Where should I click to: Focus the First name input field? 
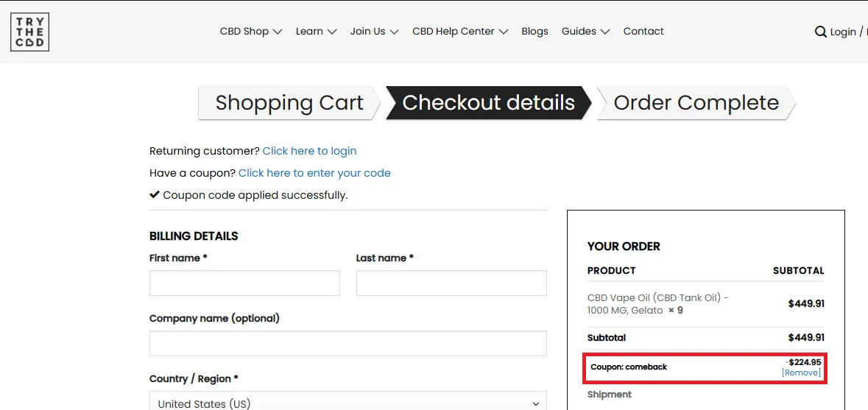click(244, 283)
